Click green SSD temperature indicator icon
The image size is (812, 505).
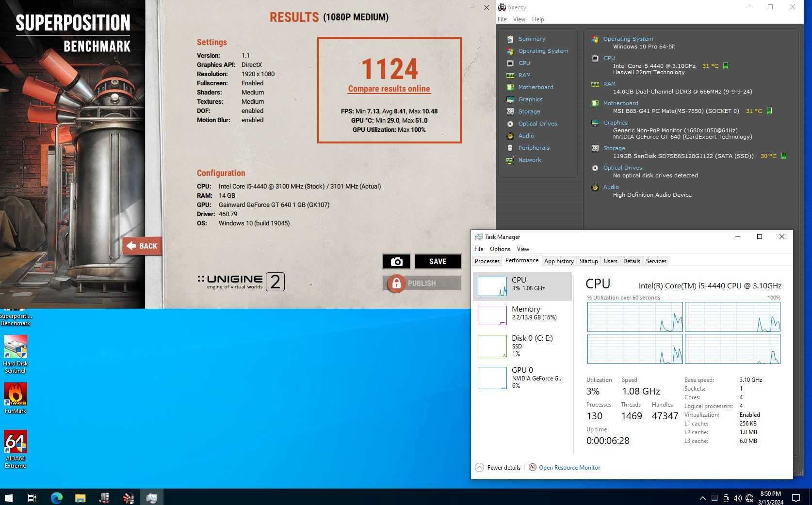pos(784,156)
